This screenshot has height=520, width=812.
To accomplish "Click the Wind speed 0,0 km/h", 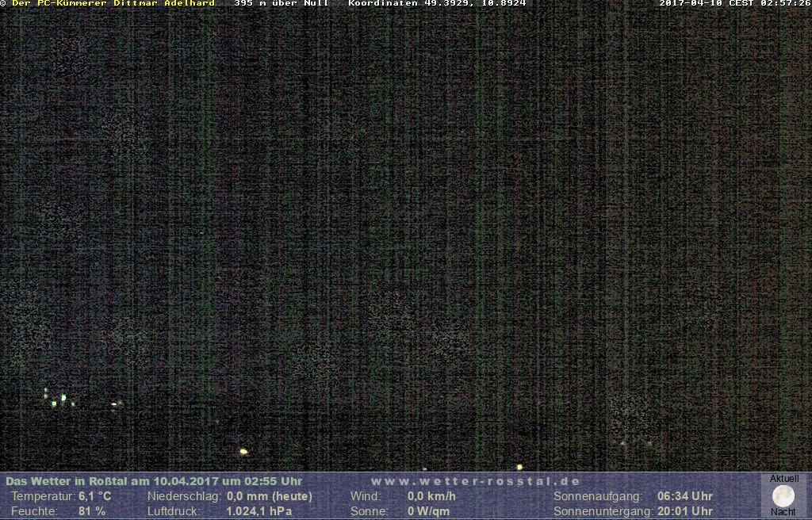I will point(431,496).
